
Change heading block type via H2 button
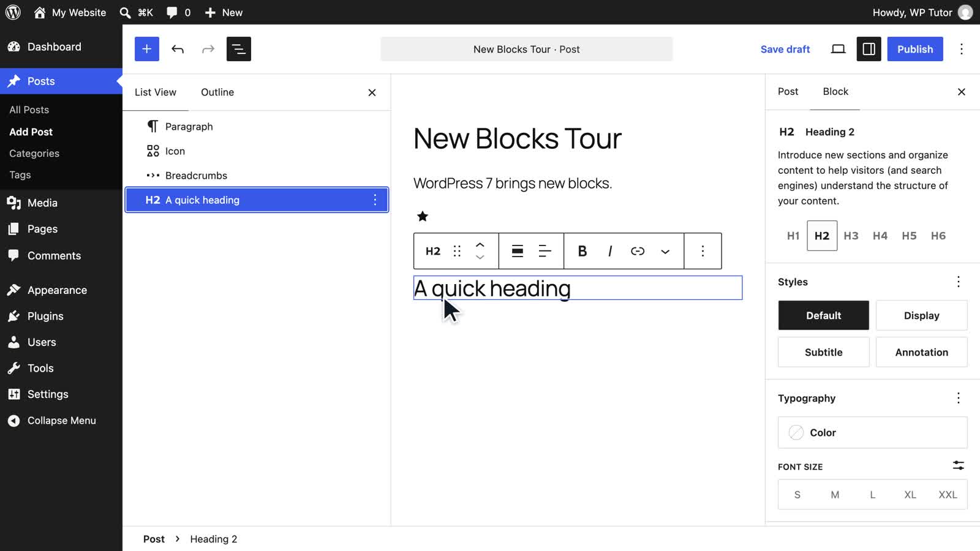[x=433, y=251]
